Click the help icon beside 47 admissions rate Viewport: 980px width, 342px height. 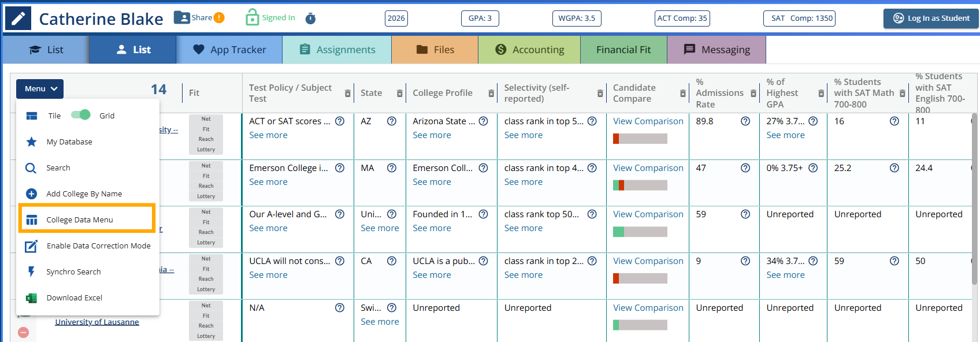click(745, 168)
